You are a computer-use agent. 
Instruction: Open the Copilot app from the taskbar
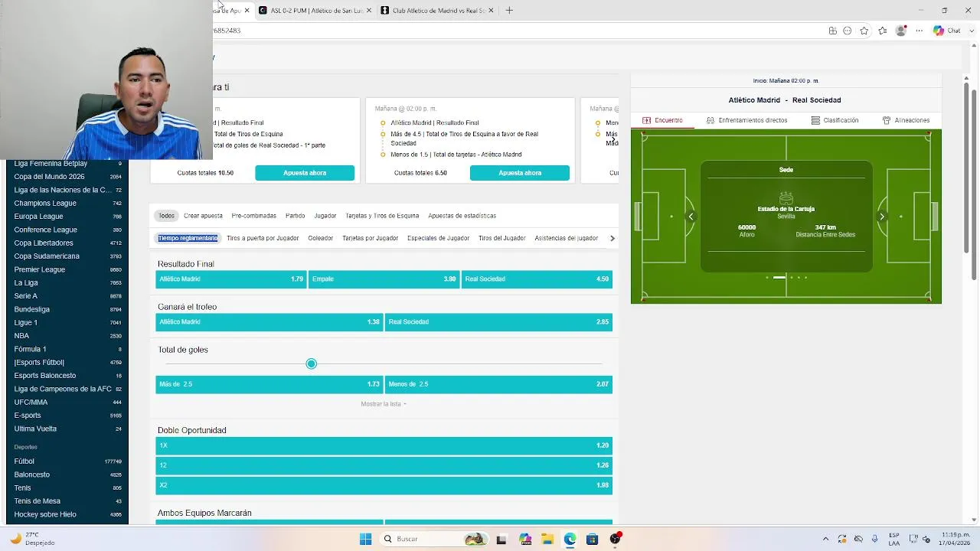pyautogui.click(x=524, y=539)
